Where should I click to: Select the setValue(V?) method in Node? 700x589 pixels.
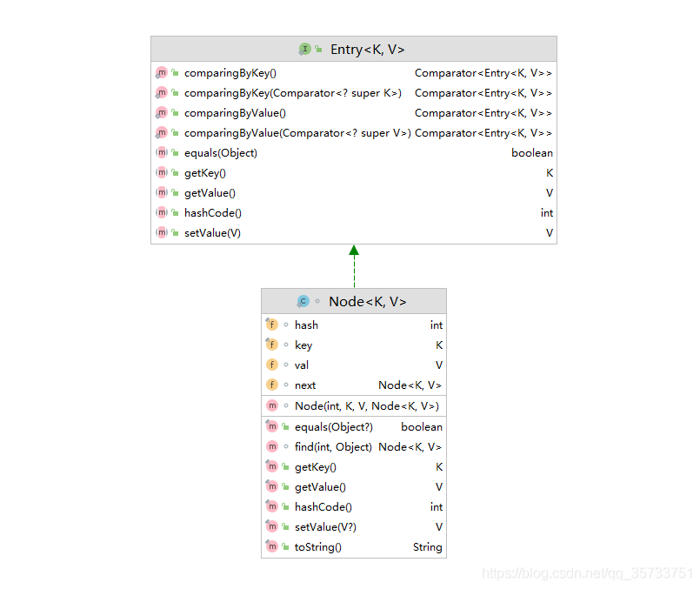[x=325, y=527]
